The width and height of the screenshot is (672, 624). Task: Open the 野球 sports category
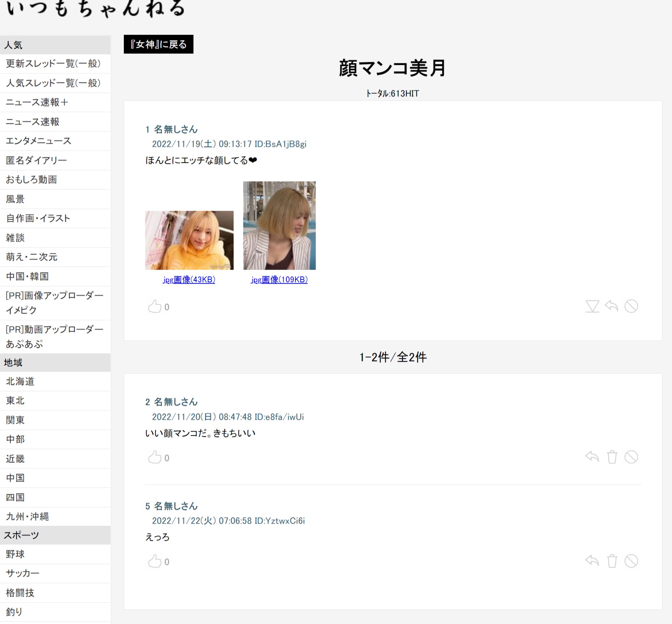pyautogui.click(x=15, y=554)
